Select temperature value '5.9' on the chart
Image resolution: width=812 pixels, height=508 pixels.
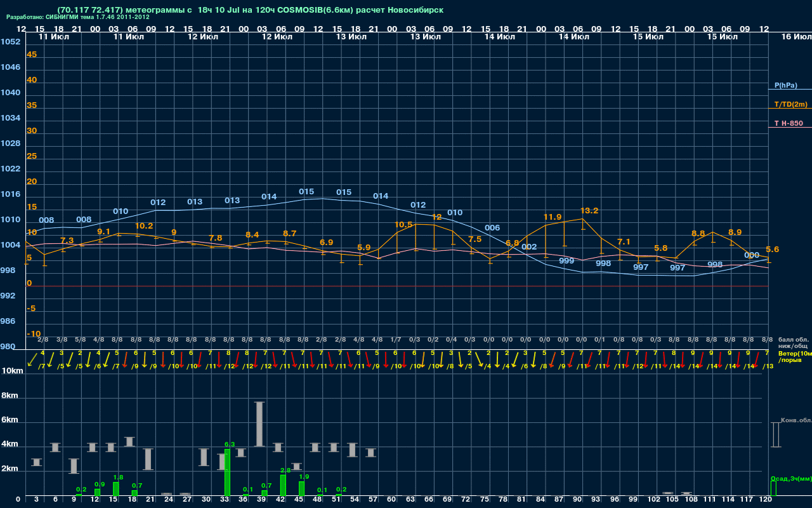pyautogui.click(x=363, y=248)
